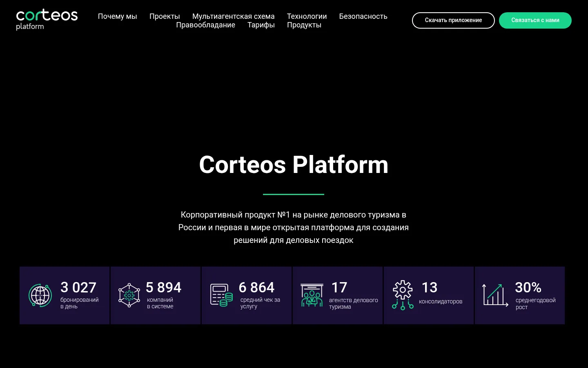Click the agencies meeting icon beside 17
This screenshot has height=368, width=588.
(x=312, y=295)
